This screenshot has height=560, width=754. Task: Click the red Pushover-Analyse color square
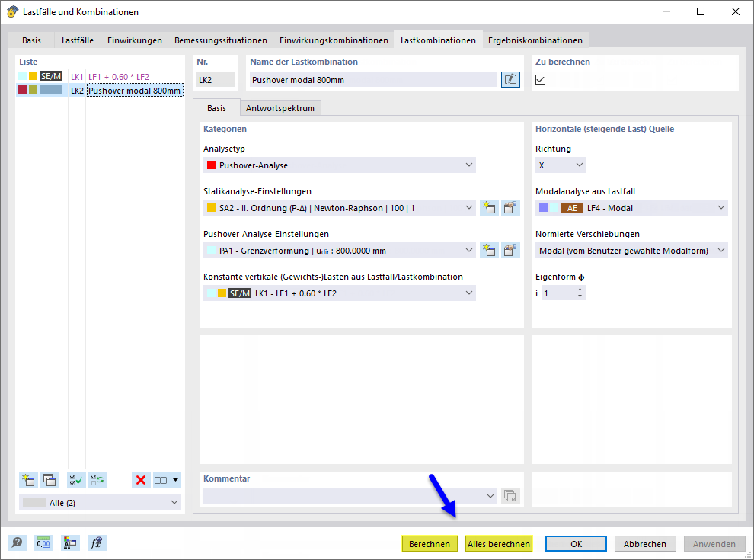tap(211, 165)
